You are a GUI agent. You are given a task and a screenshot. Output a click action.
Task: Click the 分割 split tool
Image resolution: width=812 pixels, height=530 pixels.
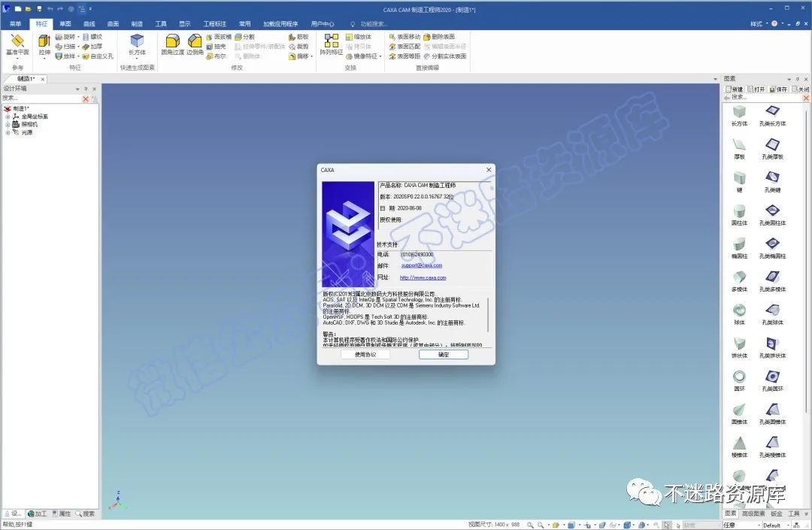244,37
